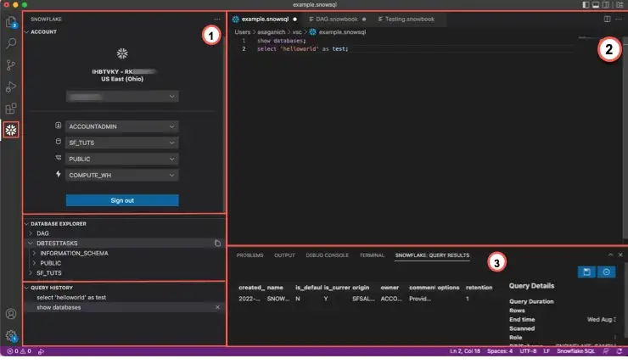Screen dimensions: 628x364
Task: Click LF end-of-line indicator
Action: tap(547, 351)
